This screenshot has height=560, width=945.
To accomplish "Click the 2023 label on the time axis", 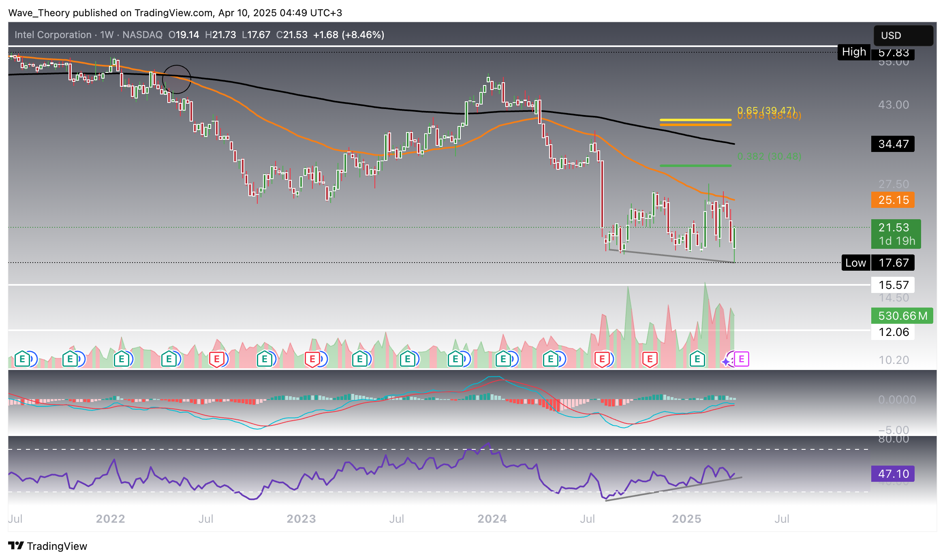I will pyautogui.click(x=301, y=519).
